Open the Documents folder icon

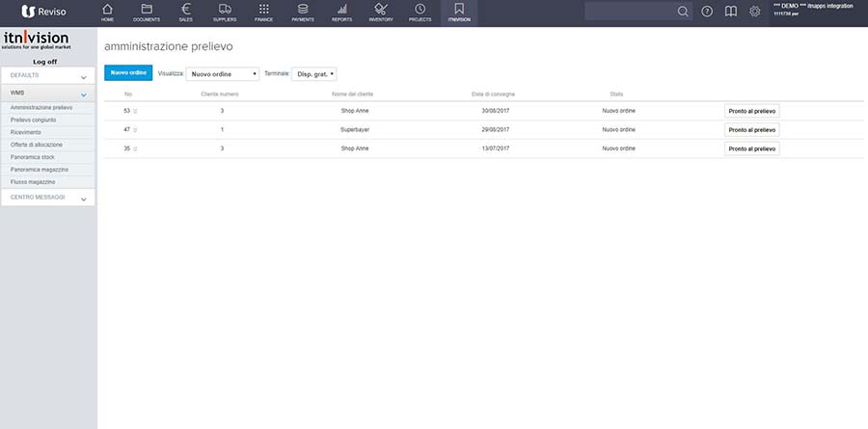click(x=147, y=12)
